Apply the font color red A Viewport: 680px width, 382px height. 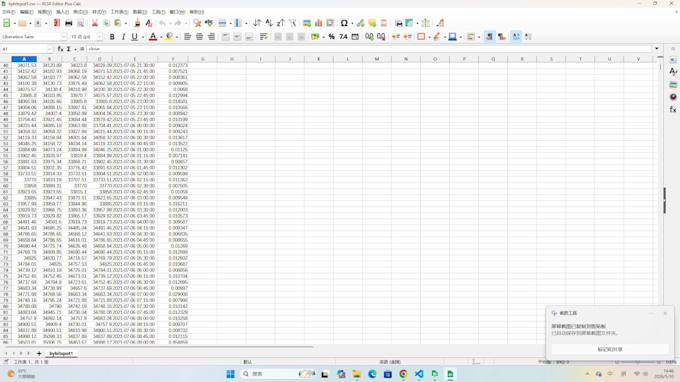tap(153, 37)
